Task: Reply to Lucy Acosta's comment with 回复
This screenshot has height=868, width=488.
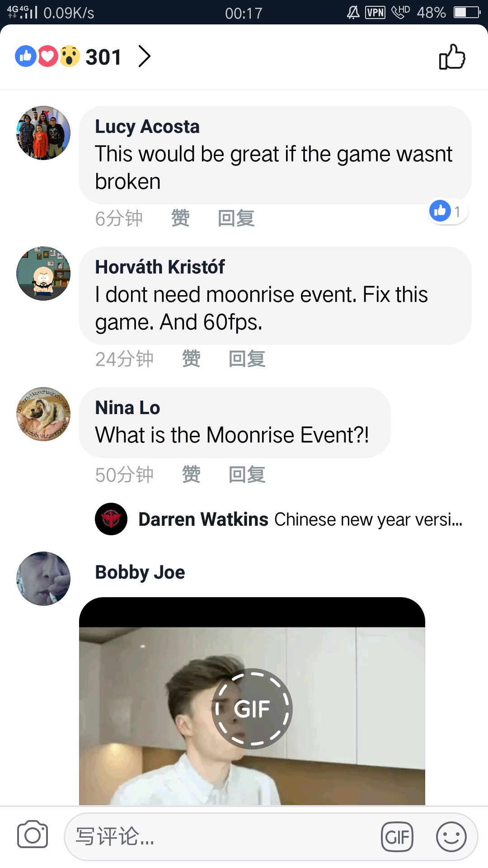Action: (x=236, y=218)
